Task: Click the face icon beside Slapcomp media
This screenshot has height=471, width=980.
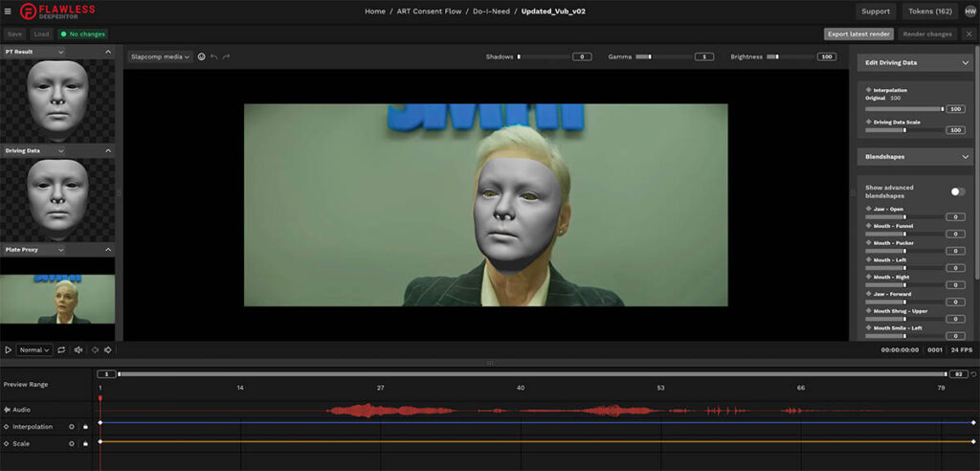Action: click(201, 56)
